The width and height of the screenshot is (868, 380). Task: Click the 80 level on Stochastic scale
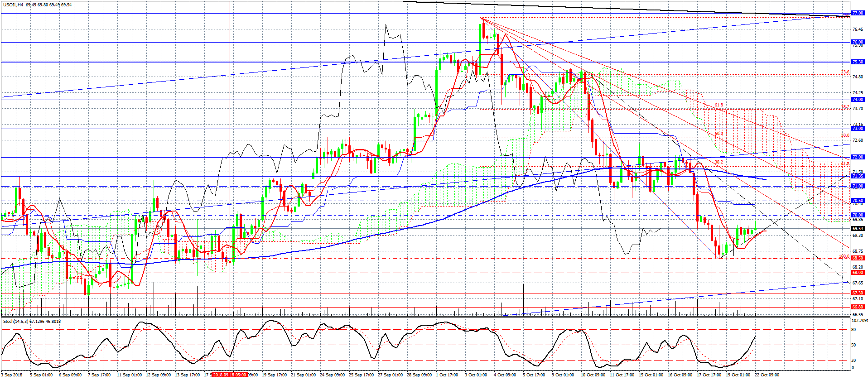tap(854, 330)
